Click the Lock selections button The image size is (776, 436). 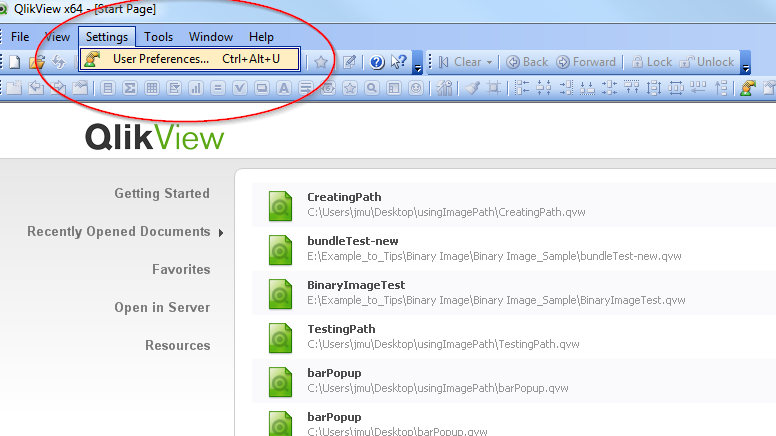pos(652,62)
